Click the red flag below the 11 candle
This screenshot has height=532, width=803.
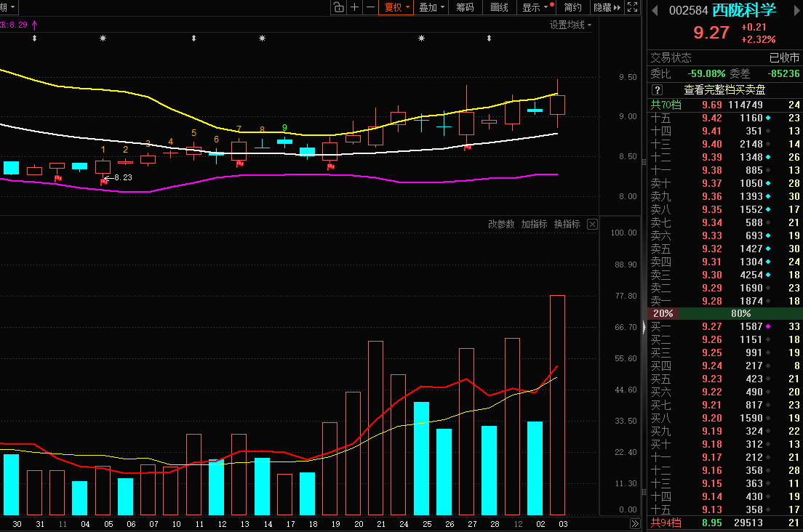coord(58,178)
